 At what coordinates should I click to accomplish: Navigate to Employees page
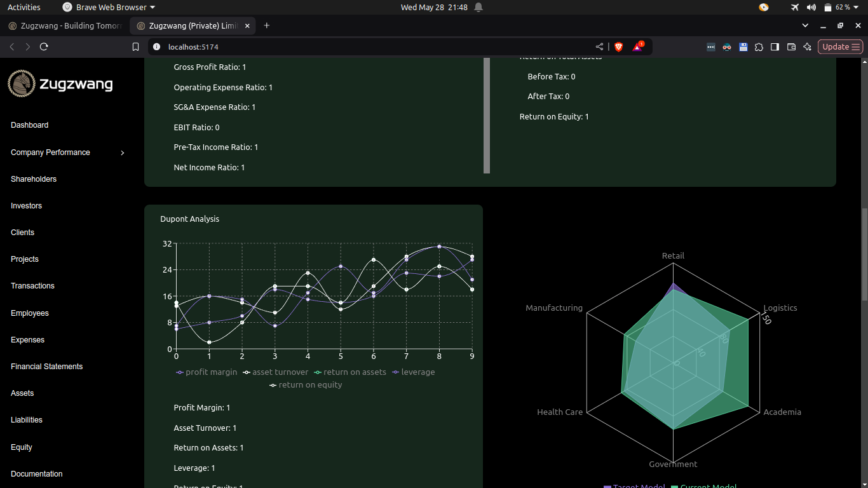(30, 313)
